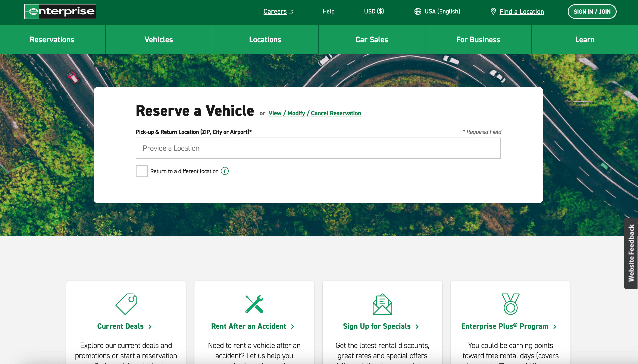Viewport: 638px width, 364px height.
Task: Click the info icon next to Return to a different location
Action: (225, 171)
